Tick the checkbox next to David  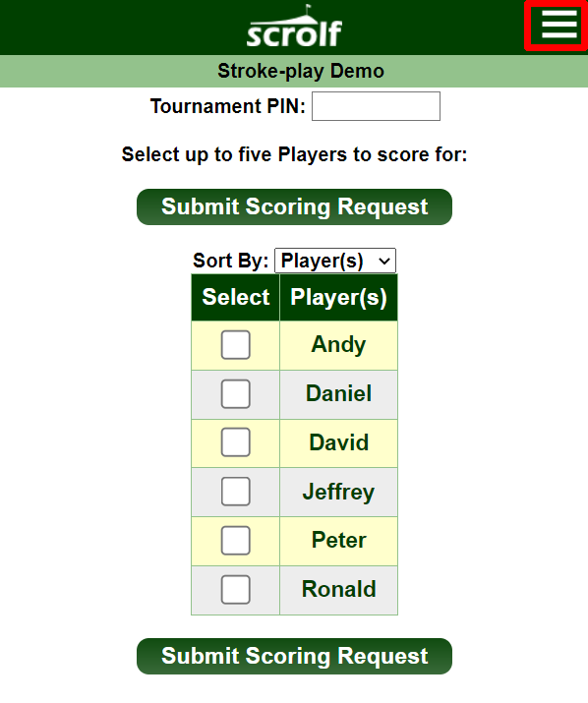tap(235, 442)
